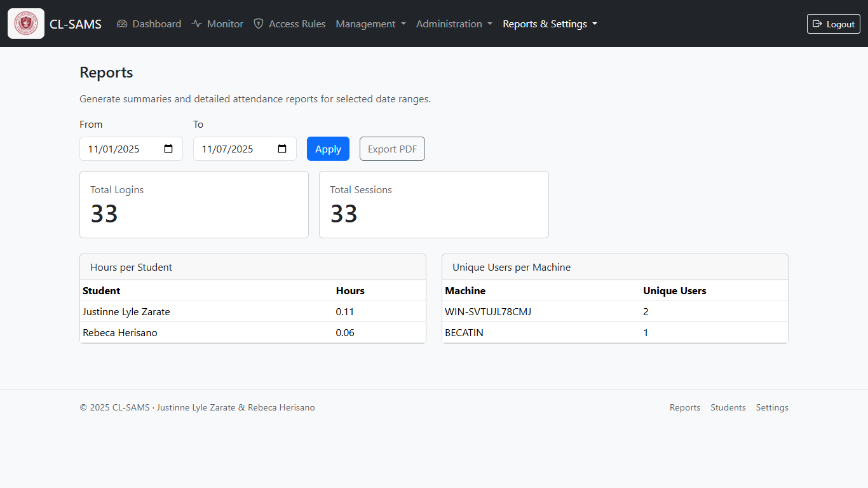Click the Reports footer link

685,407
